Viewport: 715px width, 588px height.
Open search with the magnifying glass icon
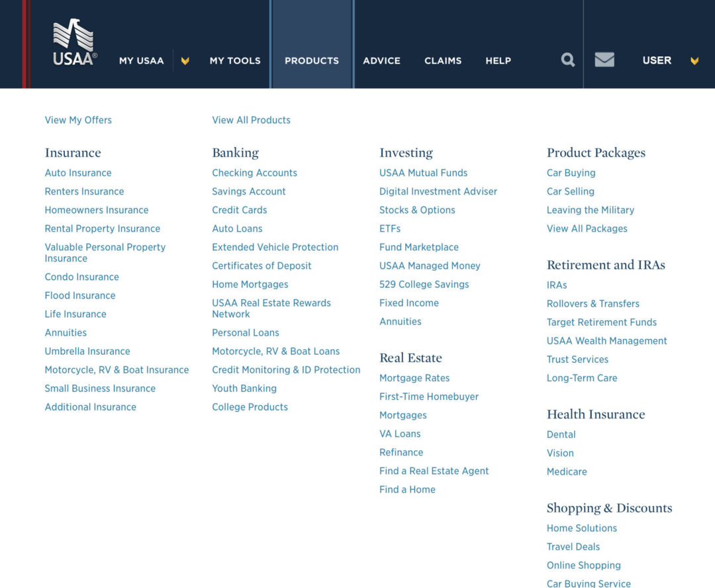tap(567, 60)
